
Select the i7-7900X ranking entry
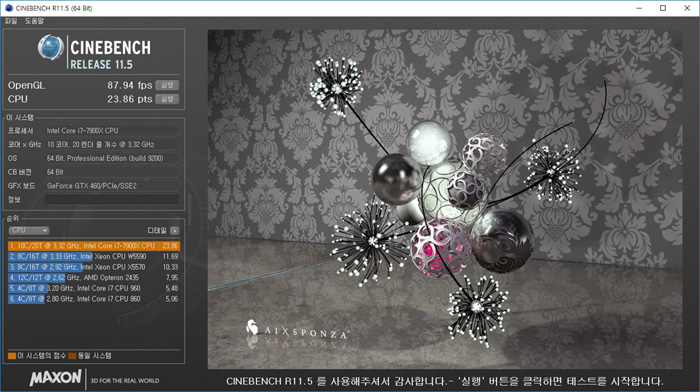pyautogui.click(x=94, y=246)
